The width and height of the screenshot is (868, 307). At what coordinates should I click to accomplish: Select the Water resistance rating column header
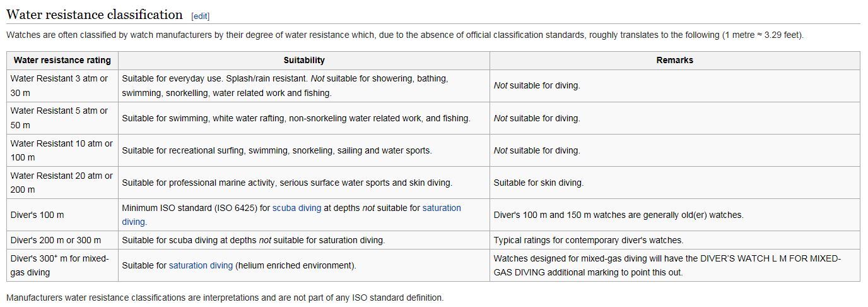tap(62, 61)
